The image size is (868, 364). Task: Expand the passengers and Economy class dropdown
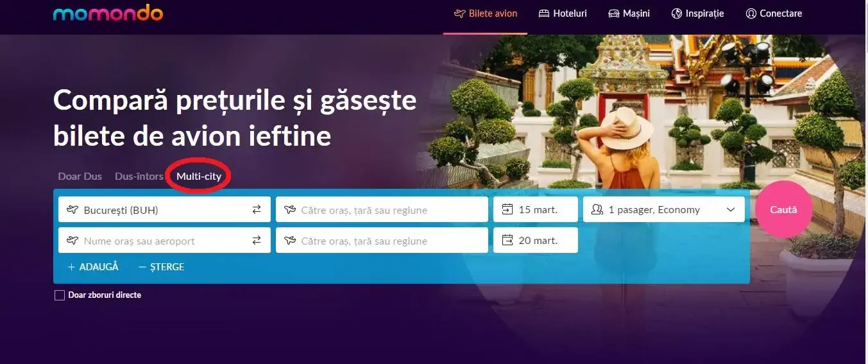[x=664, y=209]
